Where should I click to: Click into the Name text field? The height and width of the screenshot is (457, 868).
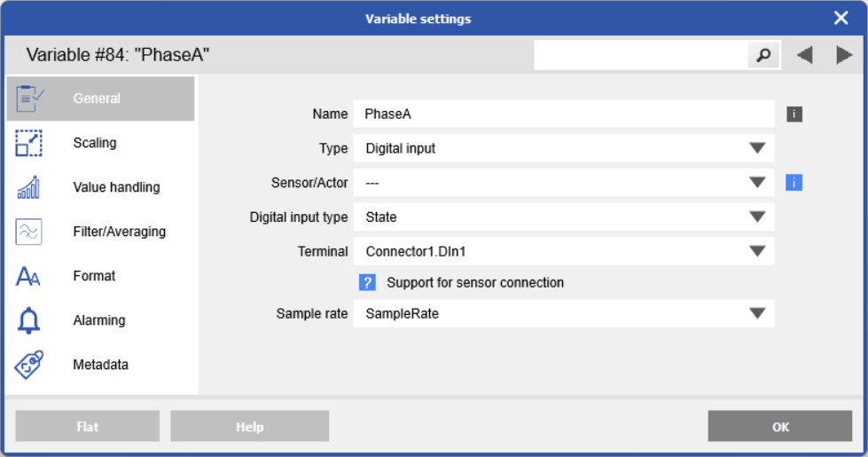click(563, 114)
